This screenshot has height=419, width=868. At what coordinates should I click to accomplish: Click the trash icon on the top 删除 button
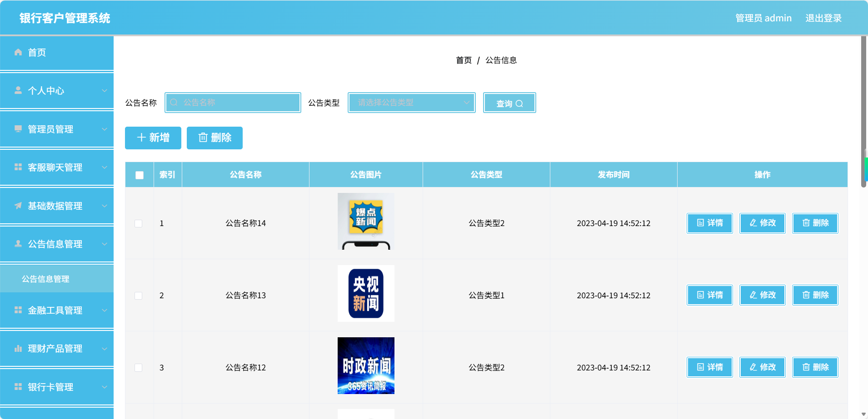[203, 138]
